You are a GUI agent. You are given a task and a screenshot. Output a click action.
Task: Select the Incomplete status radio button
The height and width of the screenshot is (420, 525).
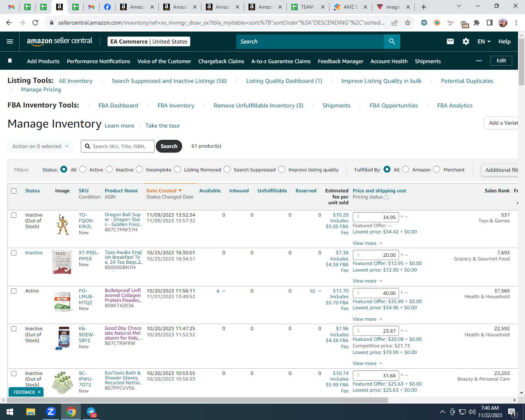point(139,169)
